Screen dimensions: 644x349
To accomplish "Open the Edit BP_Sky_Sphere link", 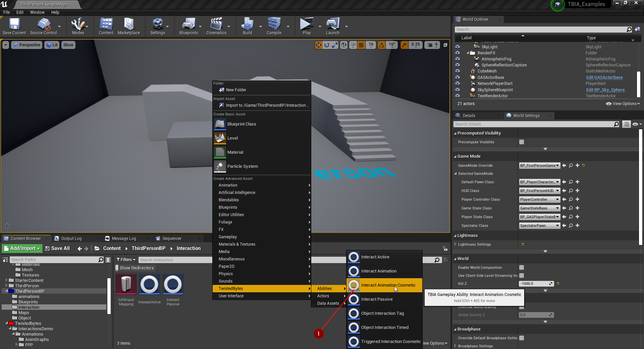I will click(x=605, y=90).
